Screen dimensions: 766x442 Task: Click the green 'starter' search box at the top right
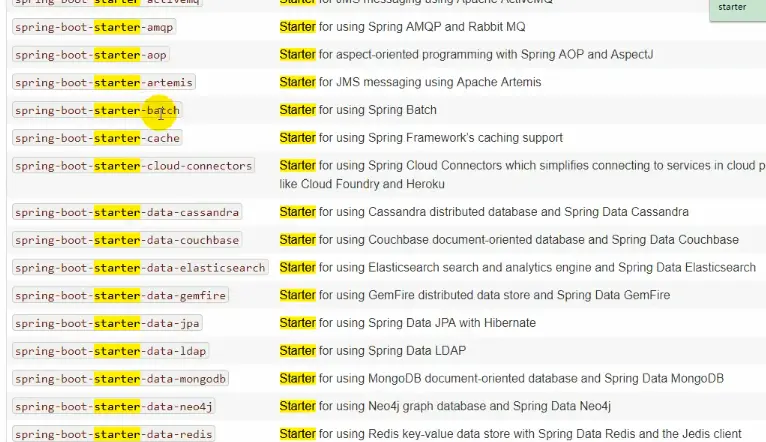[x=738, y=9]
